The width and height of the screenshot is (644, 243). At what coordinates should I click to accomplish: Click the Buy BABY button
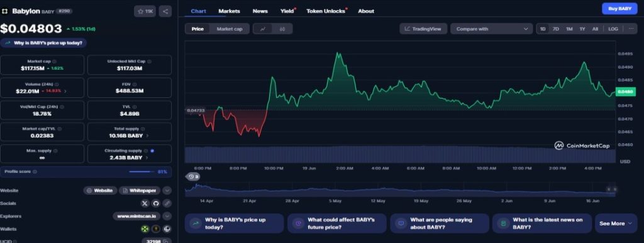tap(619, 9)
